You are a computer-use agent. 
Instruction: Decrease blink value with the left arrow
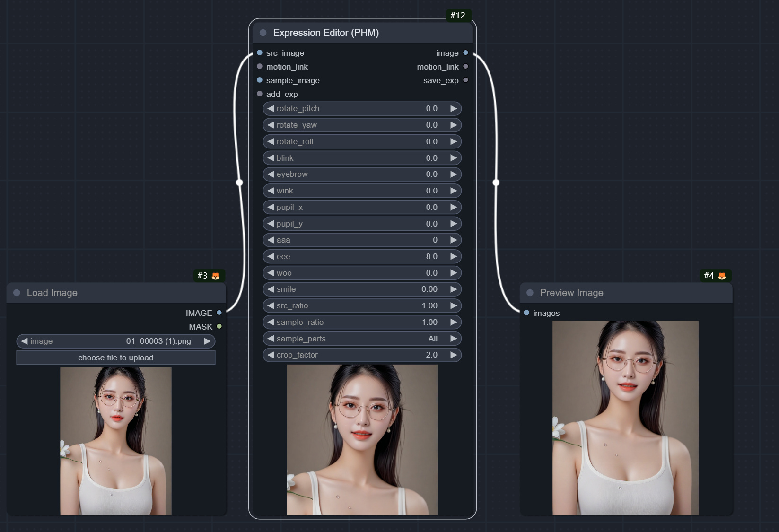tap(271, 158)
